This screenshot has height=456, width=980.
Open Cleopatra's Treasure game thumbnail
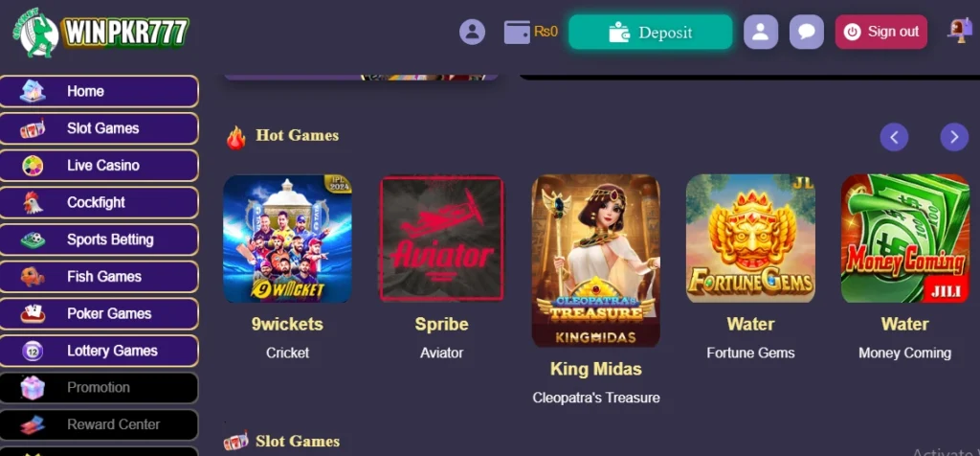pos(595,261)
